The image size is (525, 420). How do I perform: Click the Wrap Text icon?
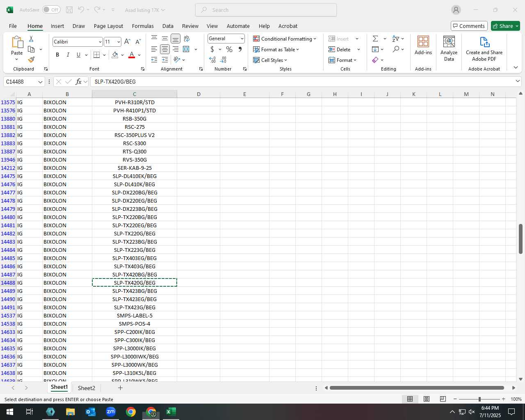pos(187,39)
